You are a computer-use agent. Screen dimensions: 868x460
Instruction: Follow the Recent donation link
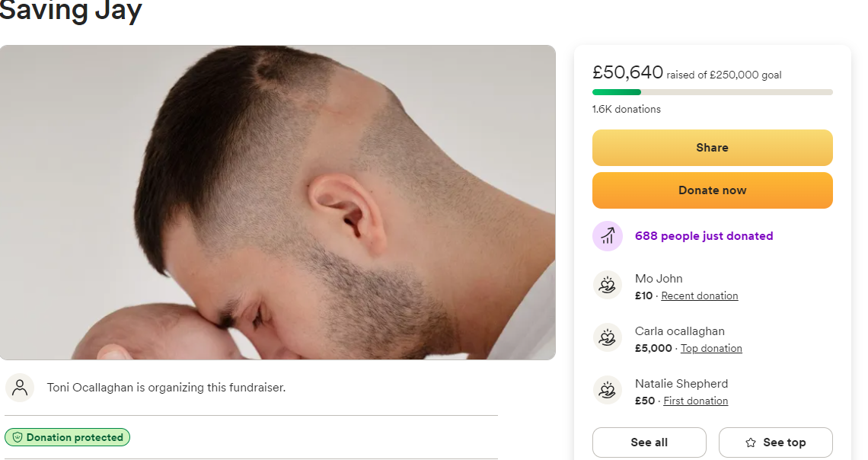[x=699, y=295]
